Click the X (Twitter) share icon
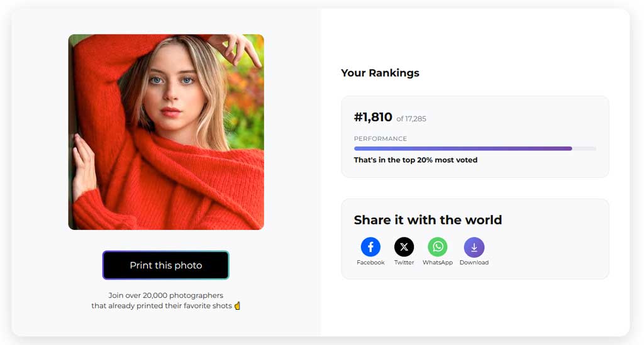The height and width of the screenshot is (345, 644). pos(404,247)
